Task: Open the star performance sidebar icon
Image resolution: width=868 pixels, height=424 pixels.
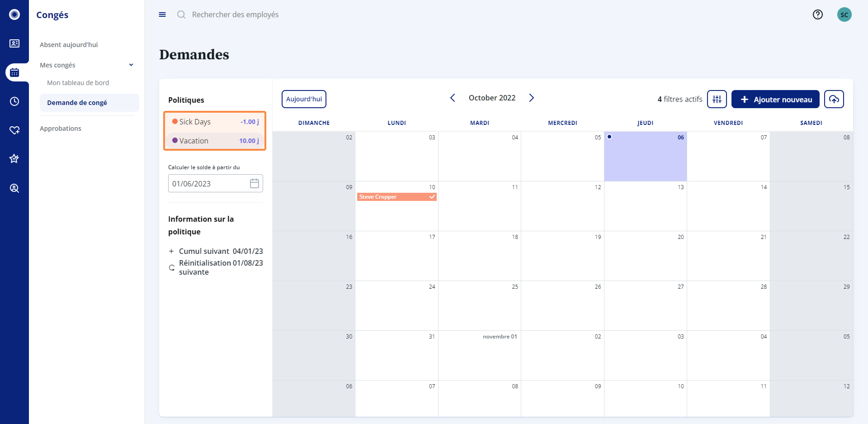Action: click(x=14, y=159)
